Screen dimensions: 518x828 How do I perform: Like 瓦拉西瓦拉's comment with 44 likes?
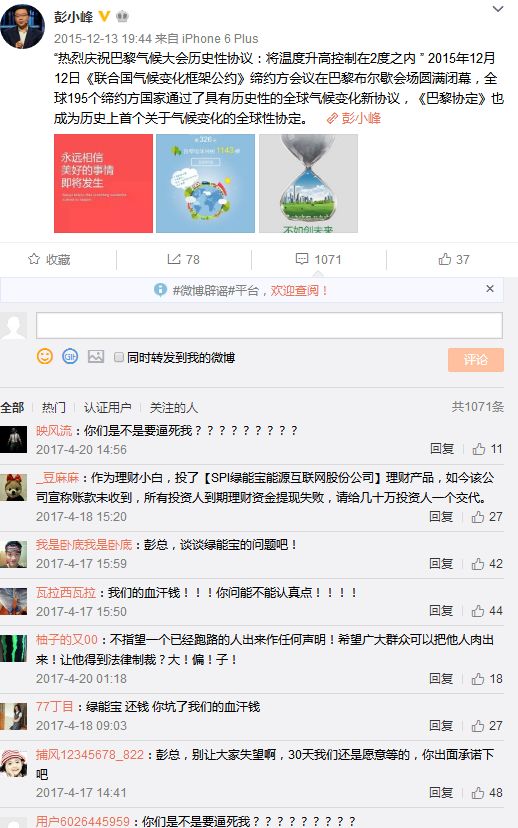coord(478,611)
